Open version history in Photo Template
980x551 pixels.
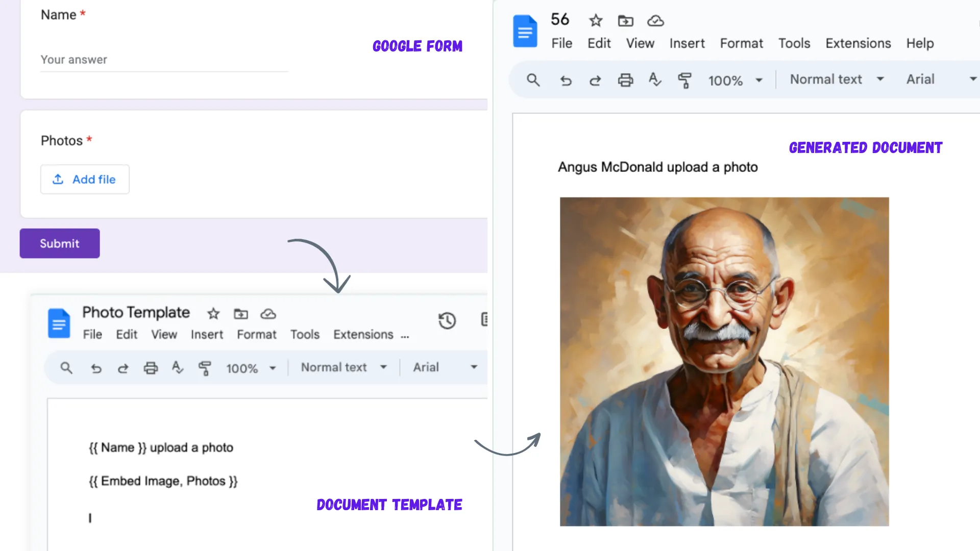point(447,320)
